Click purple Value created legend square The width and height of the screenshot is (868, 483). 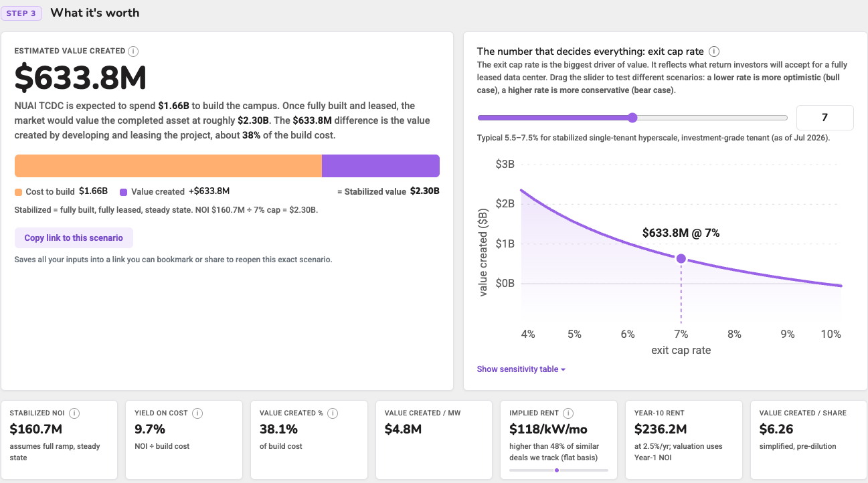tap(124, 192)
